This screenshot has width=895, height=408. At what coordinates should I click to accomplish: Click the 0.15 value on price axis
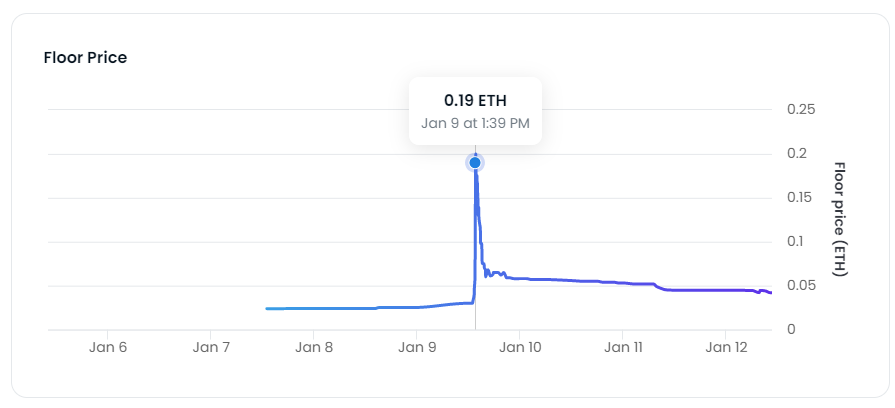pos(802,197)
